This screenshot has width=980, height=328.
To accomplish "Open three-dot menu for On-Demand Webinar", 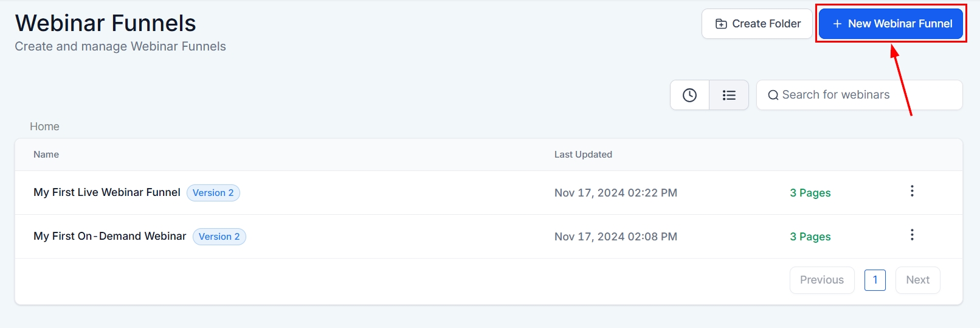I will (x=912, y=235).
